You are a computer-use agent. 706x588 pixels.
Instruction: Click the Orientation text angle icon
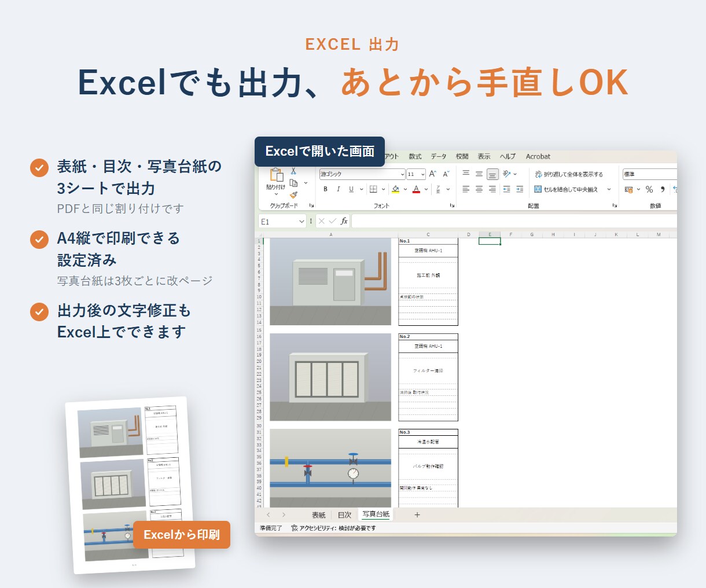pyautogui.click(x=506, y=174)
